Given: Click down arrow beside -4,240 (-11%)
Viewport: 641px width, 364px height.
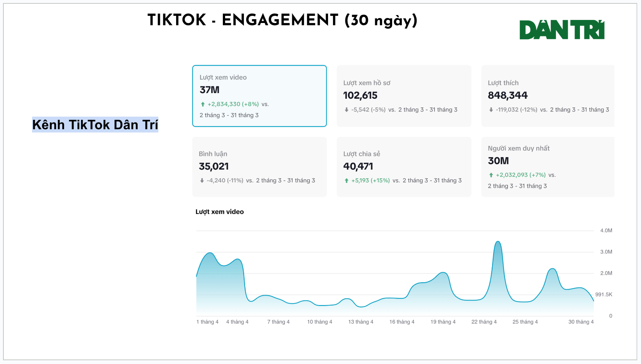Looking at the screenshot, I should pos(202,181).
